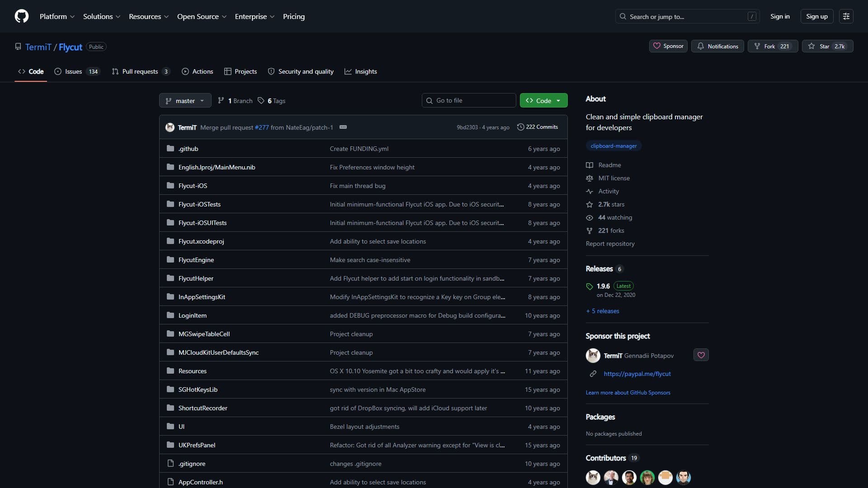Switch to the Actions tab
The image size is (868, 488).
point(197,71)
